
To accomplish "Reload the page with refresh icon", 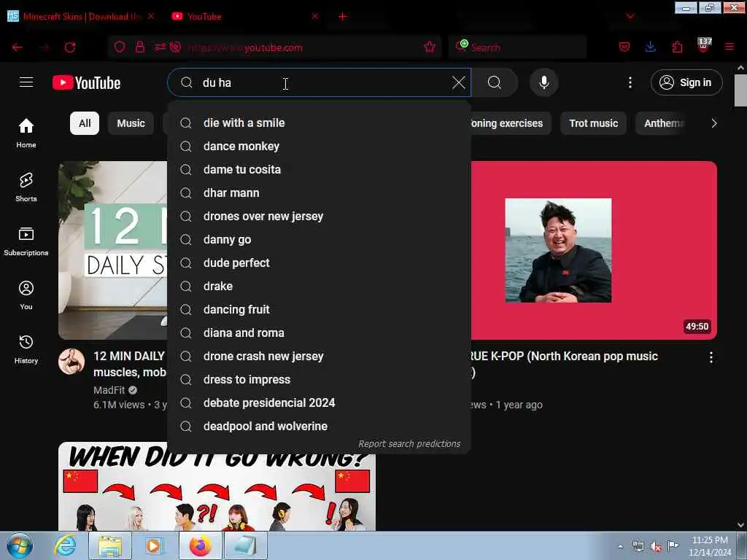I will (x=70, y=47).
